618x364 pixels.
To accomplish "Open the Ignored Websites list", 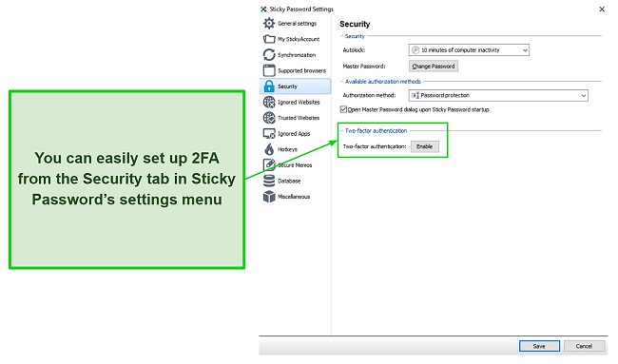I will (x=295, y=102).
